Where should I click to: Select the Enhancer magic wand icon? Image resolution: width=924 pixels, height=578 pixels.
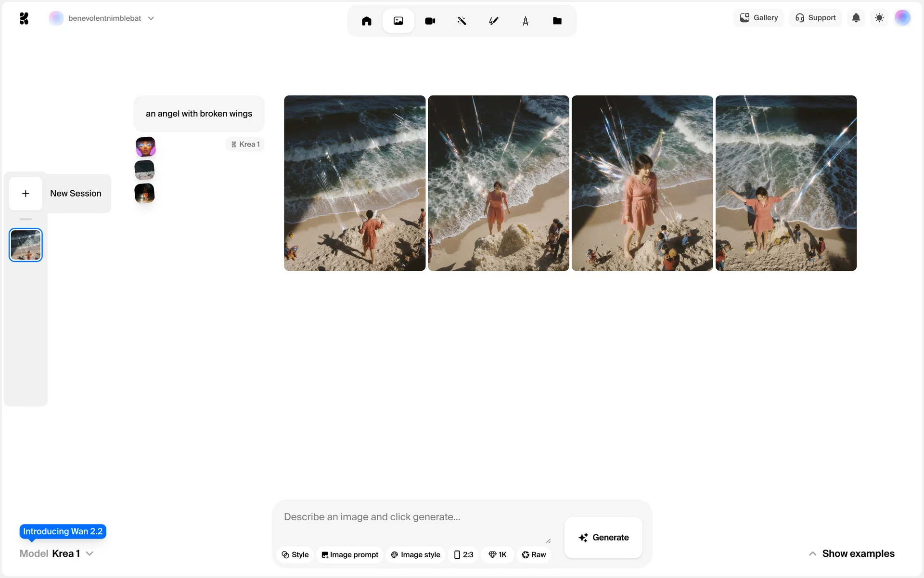coord(462,21)
